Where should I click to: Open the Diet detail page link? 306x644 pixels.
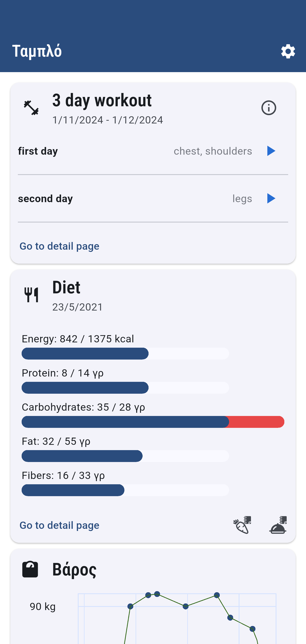59,525
